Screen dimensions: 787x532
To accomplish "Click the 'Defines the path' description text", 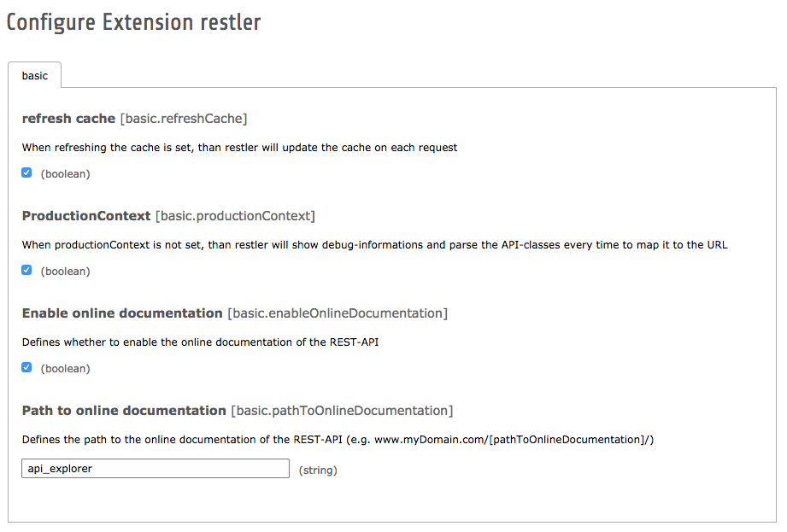I will tap(338, 439).
